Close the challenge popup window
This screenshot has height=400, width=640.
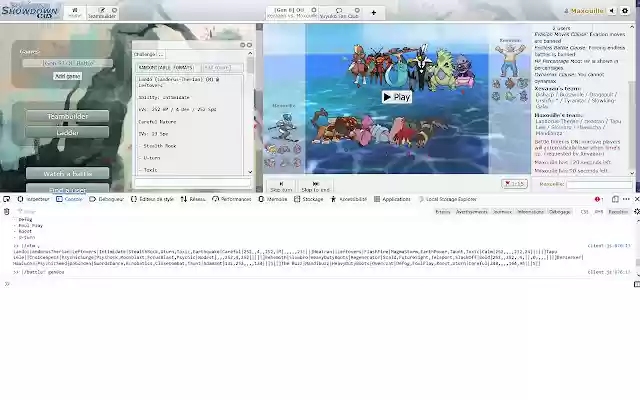tap(249, 45)
